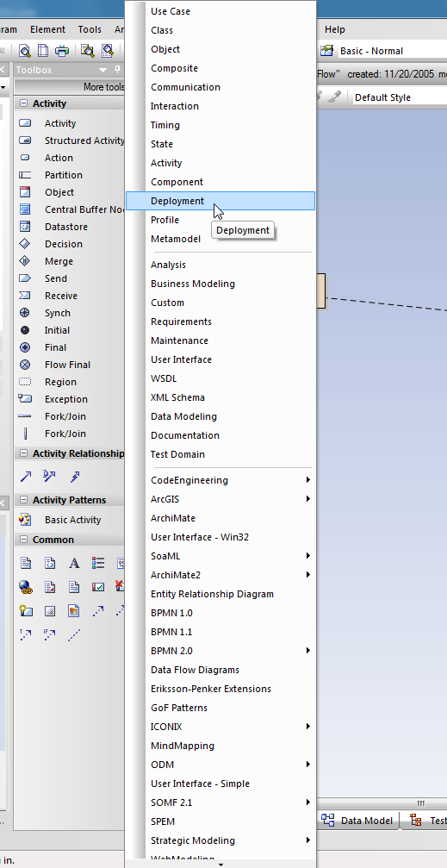Select Business Modeling in the menu
Viewport: 447px width, 868px height.
[220, 284]
